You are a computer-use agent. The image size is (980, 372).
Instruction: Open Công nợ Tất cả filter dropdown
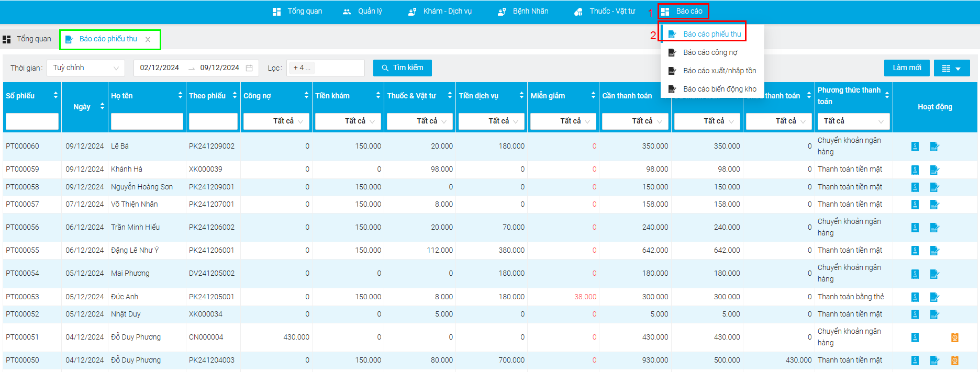point(276,121)
